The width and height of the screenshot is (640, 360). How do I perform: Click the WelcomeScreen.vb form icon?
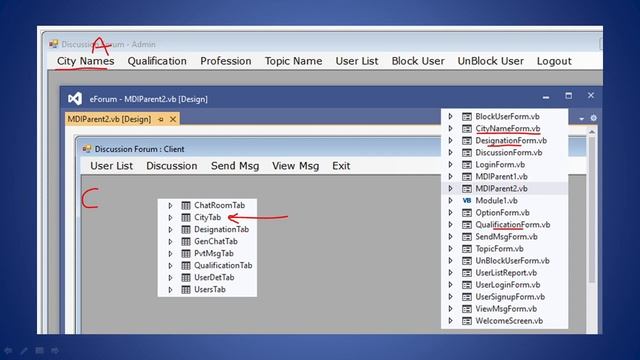click(x=467, y=321)
